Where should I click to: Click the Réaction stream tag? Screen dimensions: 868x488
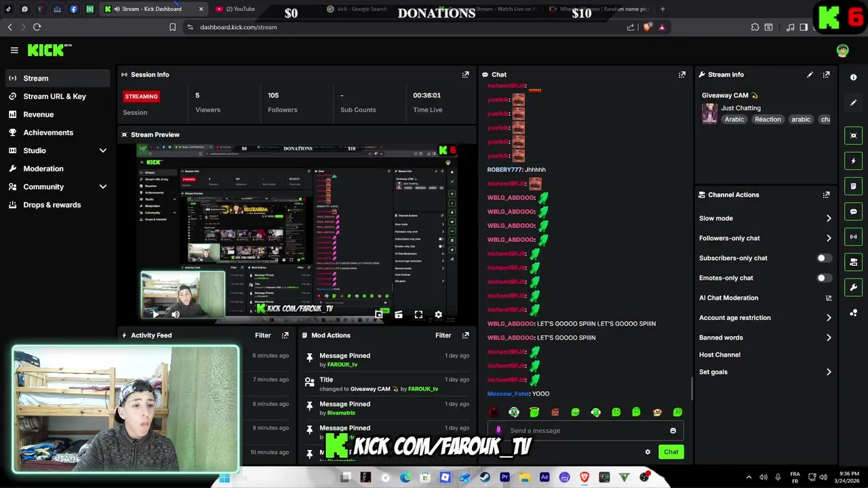coord(768,119)
